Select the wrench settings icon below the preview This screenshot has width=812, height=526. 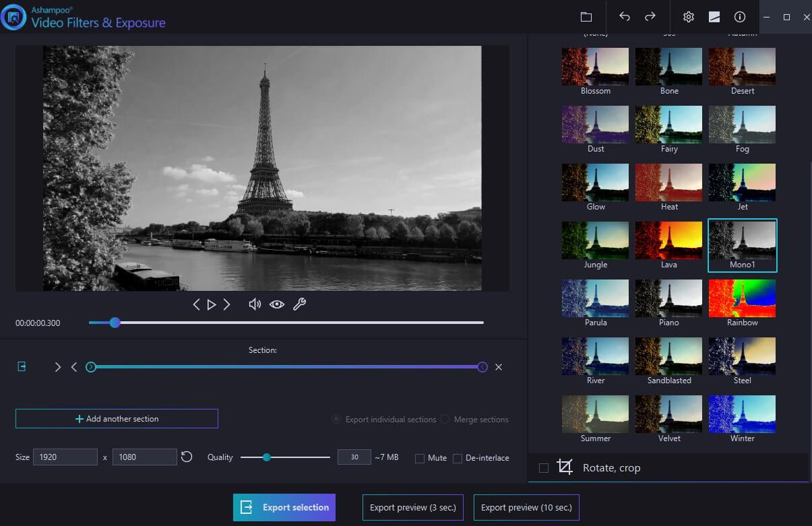pyautogui.click(x=300, y=304)
